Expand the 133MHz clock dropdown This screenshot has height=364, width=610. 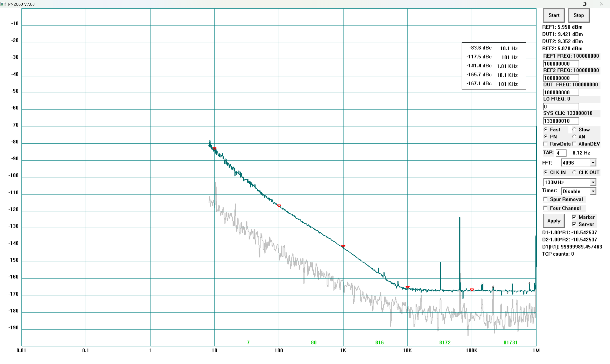coord(593,182)
